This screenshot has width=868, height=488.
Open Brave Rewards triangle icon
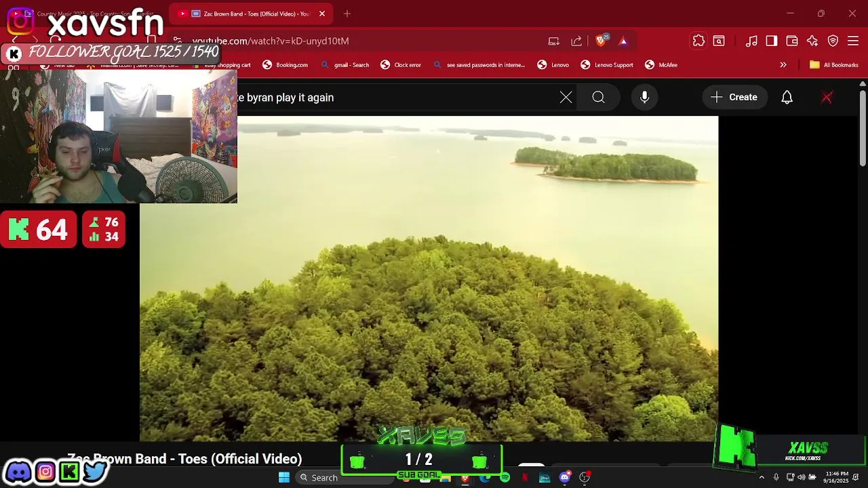[623, 41]
